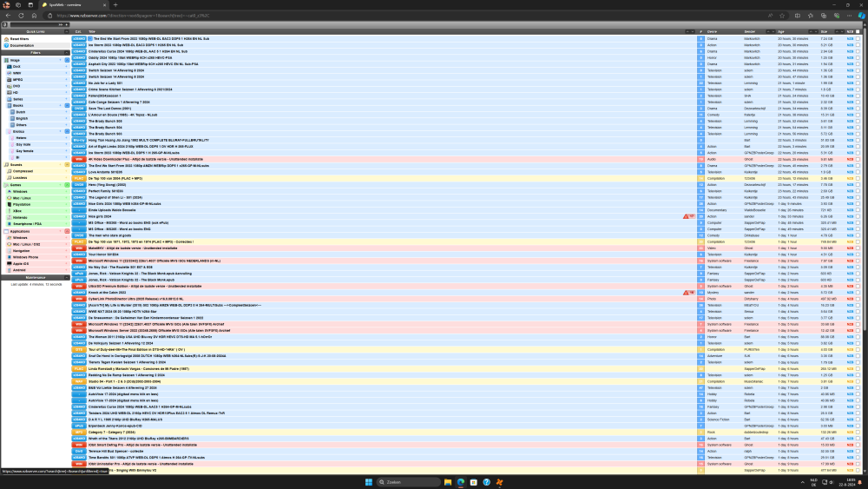
Task: Click the Reset filters link
Action: [19, 39]
